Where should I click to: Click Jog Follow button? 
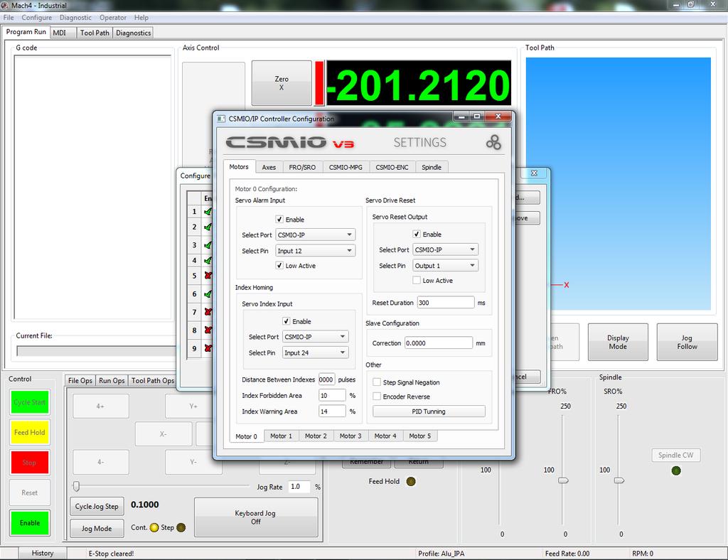point(687,342)
